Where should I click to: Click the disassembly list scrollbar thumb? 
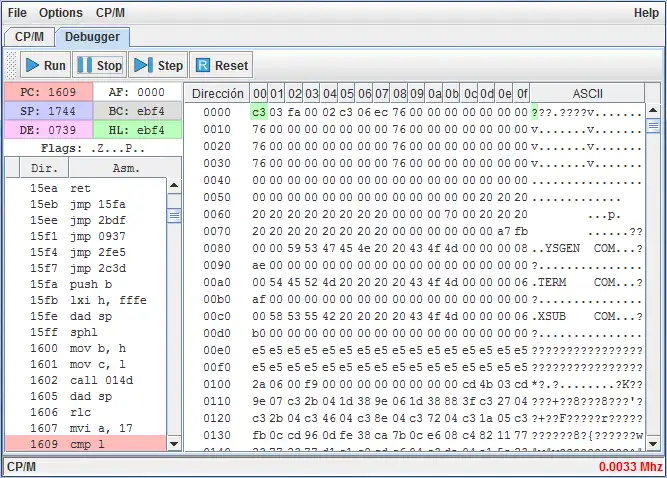[174, 216]
